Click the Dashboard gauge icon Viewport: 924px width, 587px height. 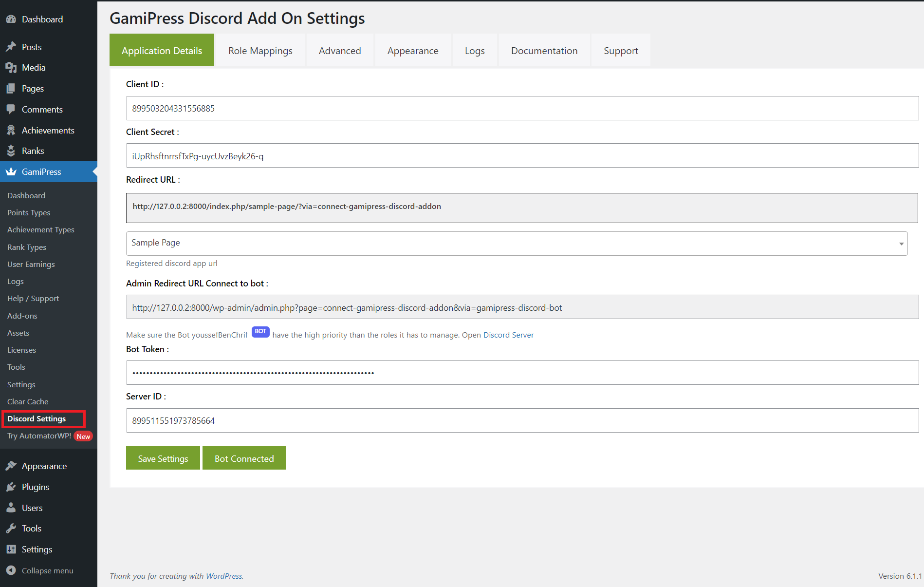(x=11, y=19)
